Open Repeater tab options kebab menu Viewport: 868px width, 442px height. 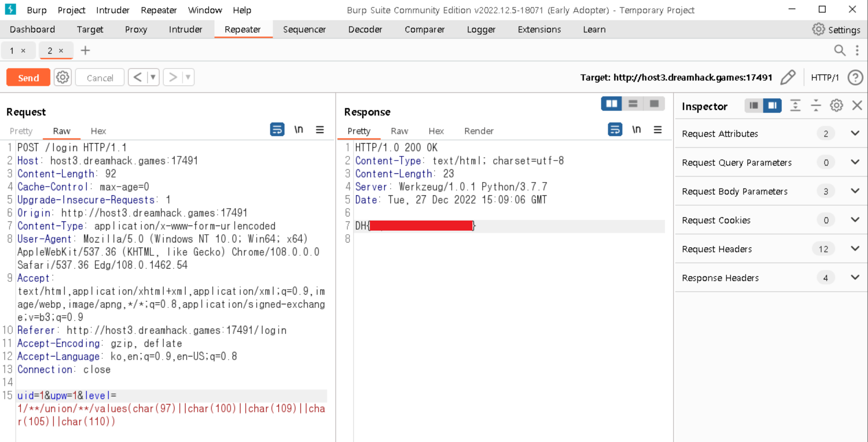click(857, 50)
